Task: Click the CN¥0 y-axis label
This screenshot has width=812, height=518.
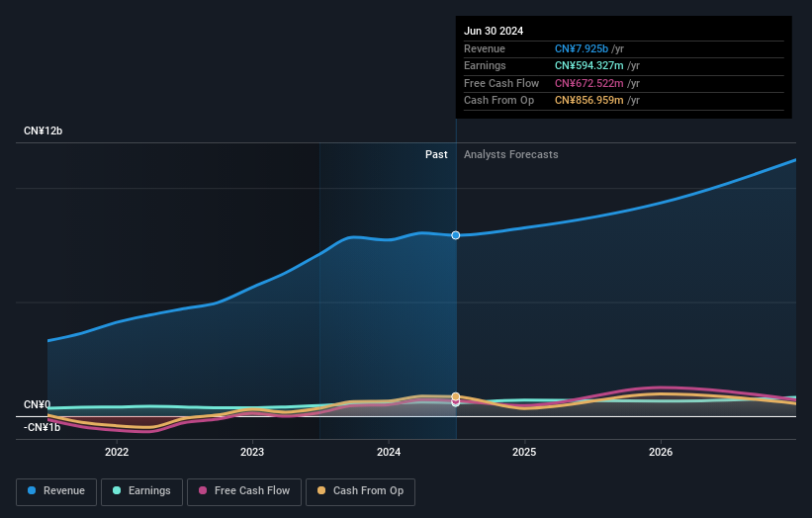Action: click(x=38, y=404)
